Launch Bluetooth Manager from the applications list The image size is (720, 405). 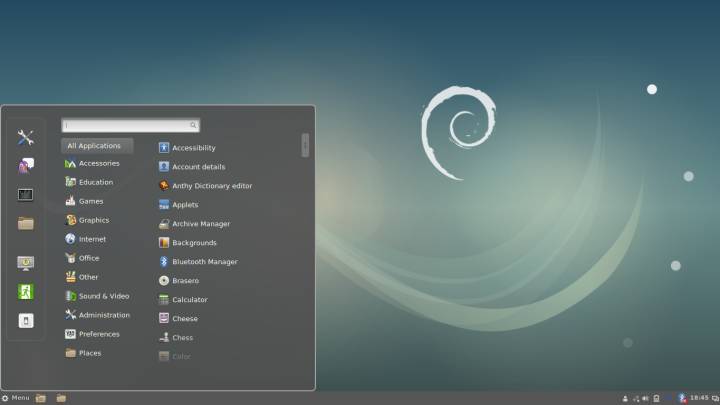click(198, 262)
